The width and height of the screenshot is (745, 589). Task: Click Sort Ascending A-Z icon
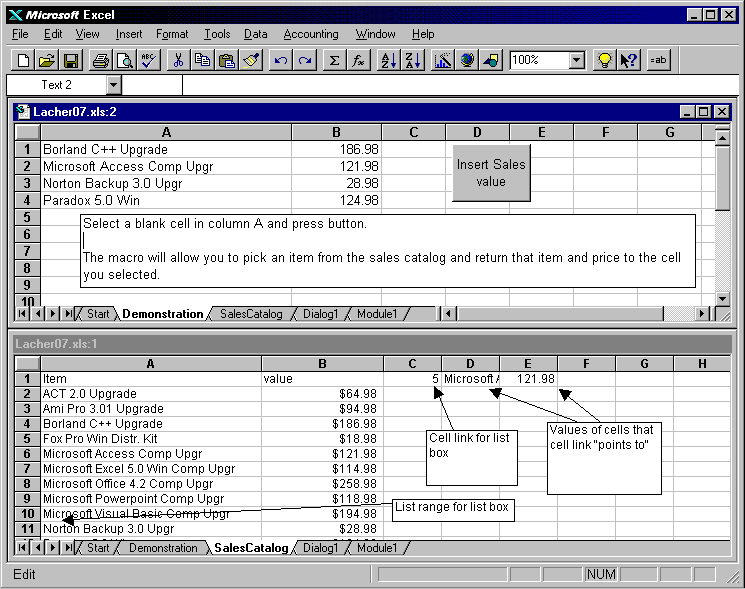point(388,60)
